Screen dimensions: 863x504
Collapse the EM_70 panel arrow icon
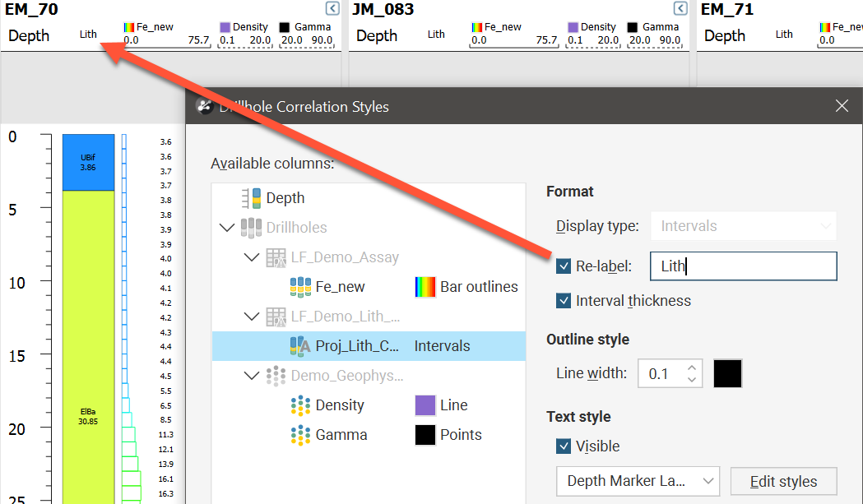point(332,9)
